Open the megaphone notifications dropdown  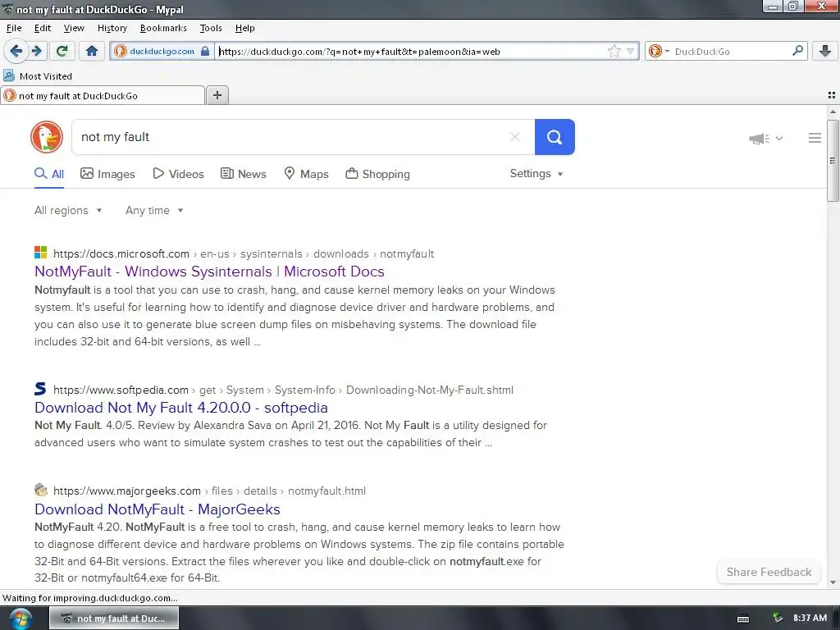pos(765,139)
